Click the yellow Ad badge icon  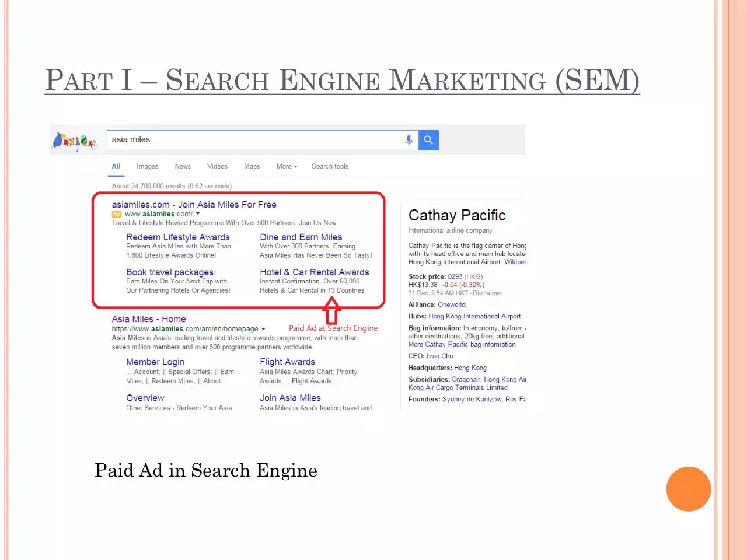[117, 214]
